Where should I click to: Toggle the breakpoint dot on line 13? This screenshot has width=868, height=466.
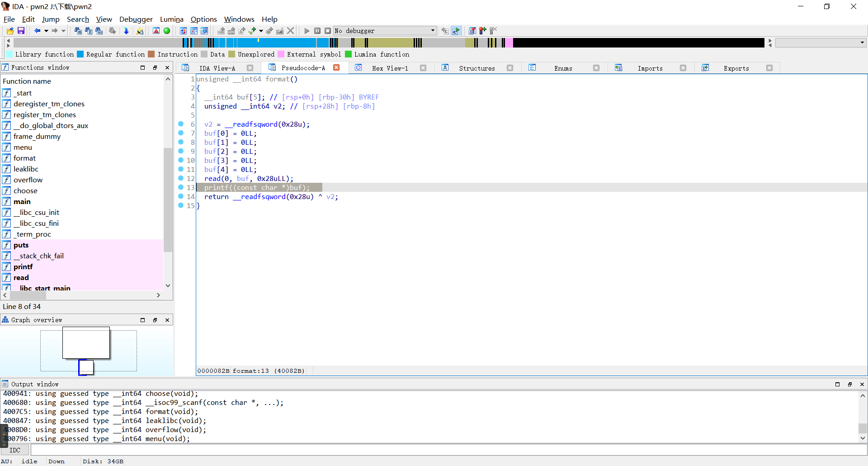pos(181,187)
